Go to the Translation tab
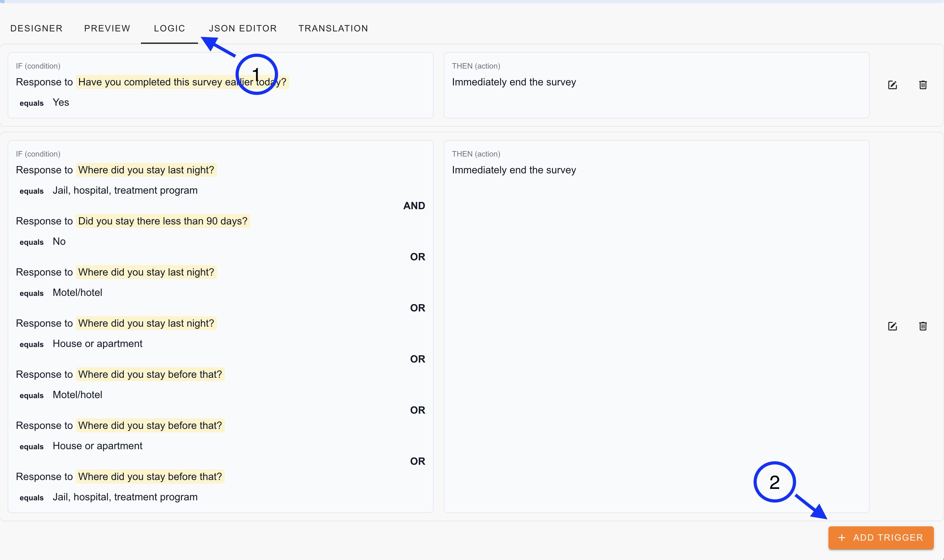Viewport: 944px width, 560px height. point(333,28)
